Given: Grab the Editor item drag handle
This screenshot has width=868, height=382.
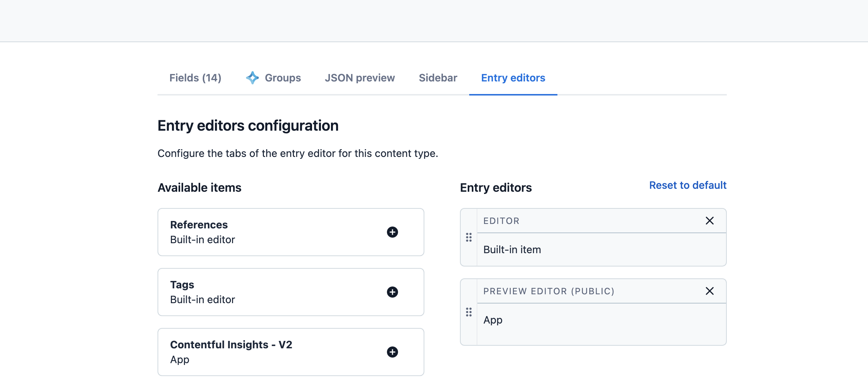Looking at the screenshot, I should tap(469, 237).
